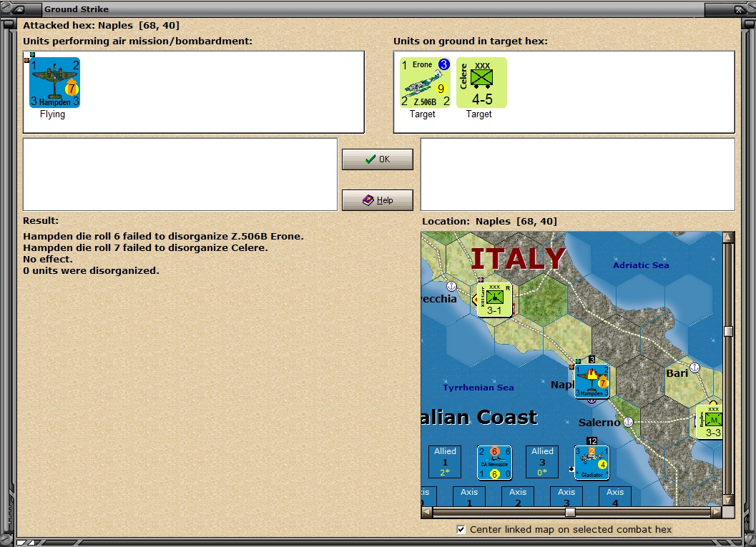Click the Axis 2 sea box
The width and height of the screenshot is (756, 547).
coord(518,496)
